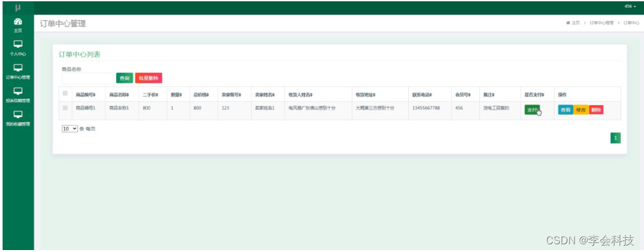
Task: Tick the checkbox for row 商品编号1
Action: (65, 108)
